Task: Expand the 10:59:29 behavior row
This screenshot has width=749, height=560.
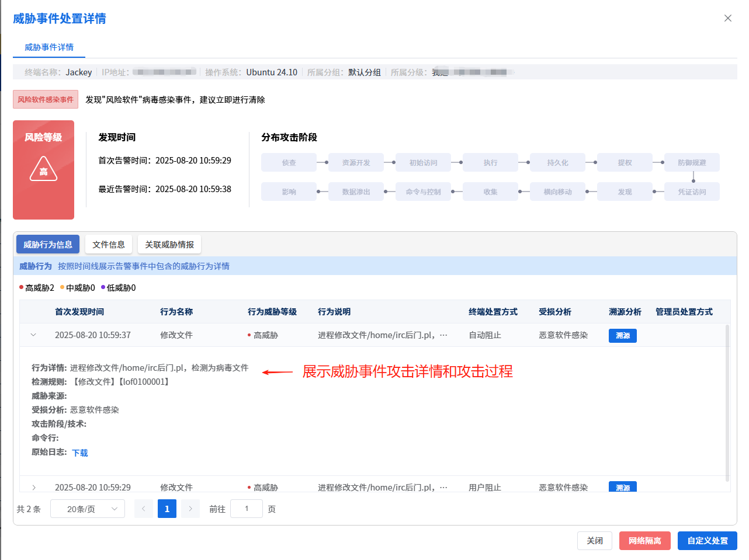Action: click(x=33, y=488)
